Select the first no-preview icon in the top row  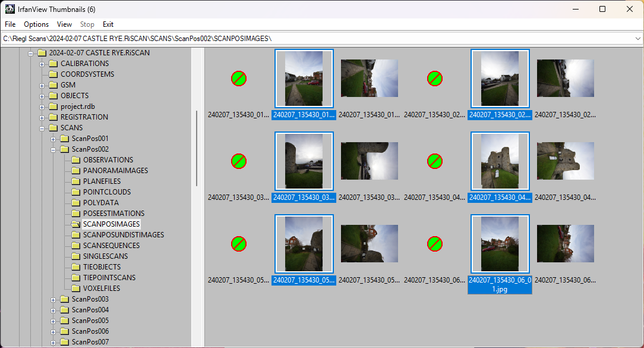click(239, 79)
